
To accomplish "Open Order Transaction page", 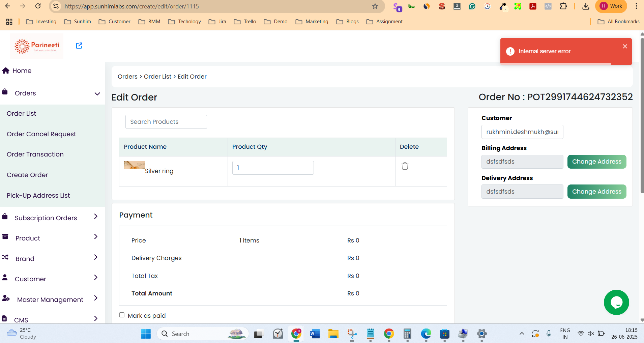I will pos(35,154).
